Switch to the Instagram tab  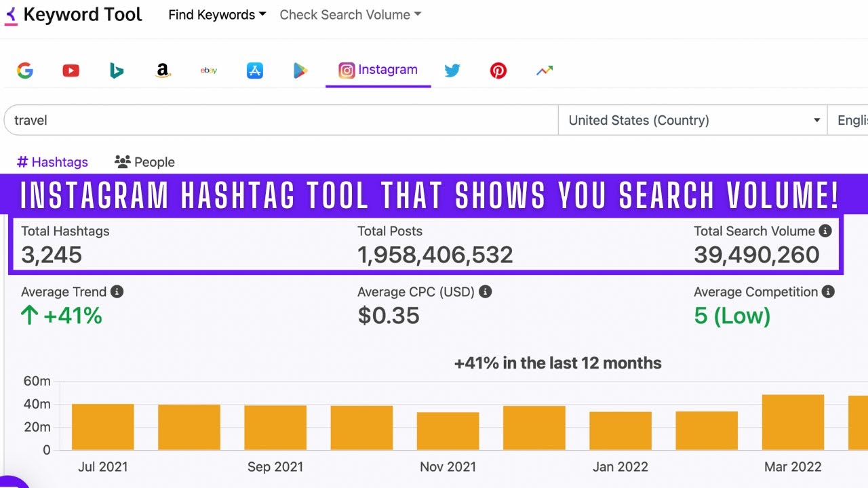point(378,70)
